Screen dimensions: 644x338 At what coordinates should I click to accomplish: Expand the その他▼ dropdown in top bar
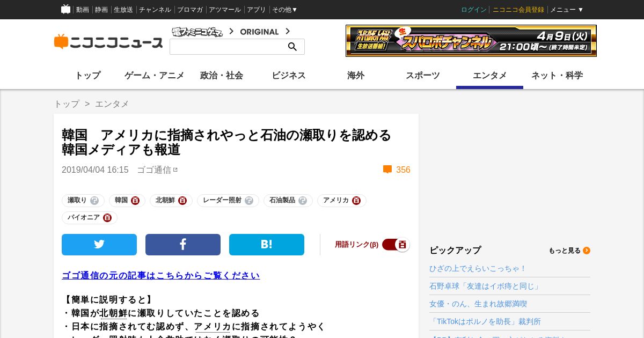click(284, 10)
